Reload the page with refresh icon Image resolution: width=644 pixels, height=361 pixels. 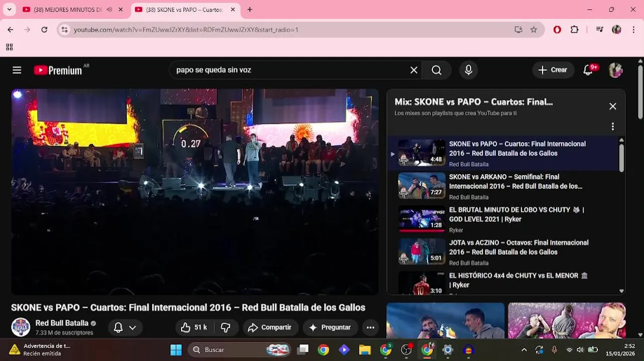pyautogui.click(x=44, y=30)
